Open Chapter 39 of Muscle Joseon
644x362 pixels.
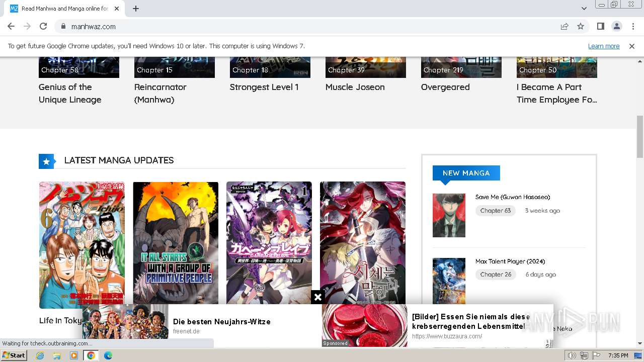pos(346,70)
